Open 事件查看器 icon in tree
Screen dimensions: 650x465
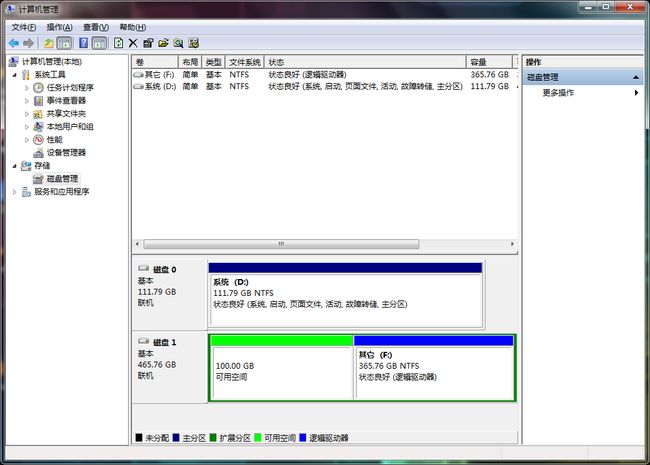pos(38,101)
